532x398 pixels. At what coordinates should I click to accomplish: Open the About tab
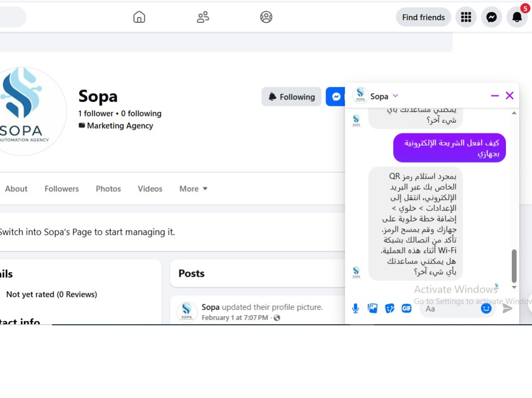[x=16, y=189]
